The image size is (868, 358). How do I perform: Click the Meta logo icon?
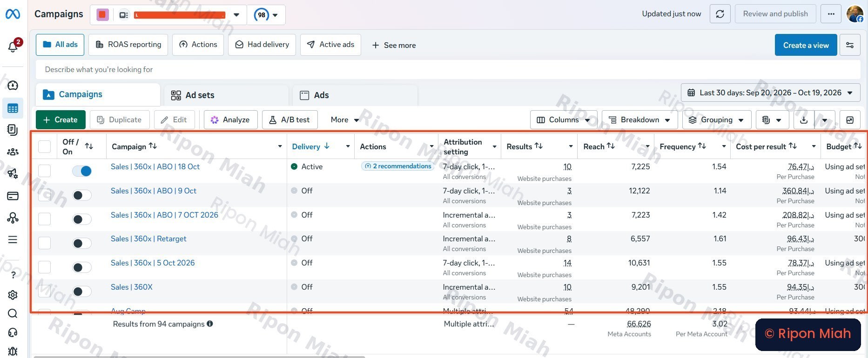click(x=13, y=14)
